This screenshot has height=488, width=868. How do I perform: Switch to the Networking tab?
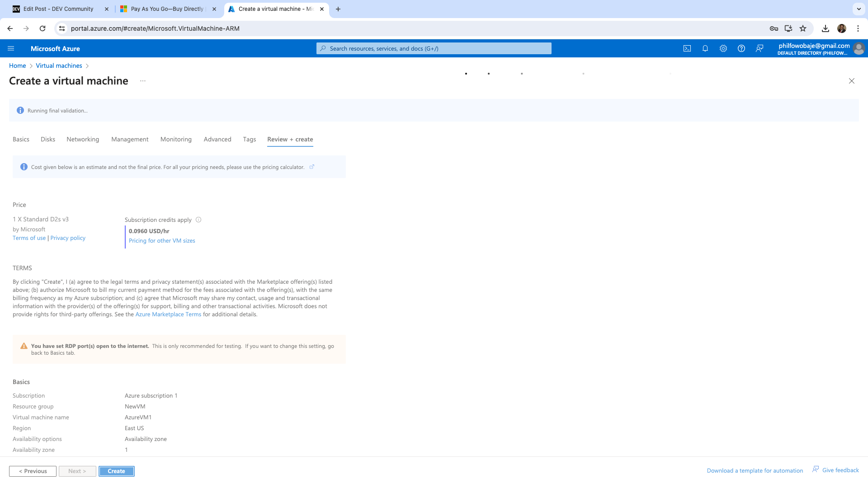point(83,139)
